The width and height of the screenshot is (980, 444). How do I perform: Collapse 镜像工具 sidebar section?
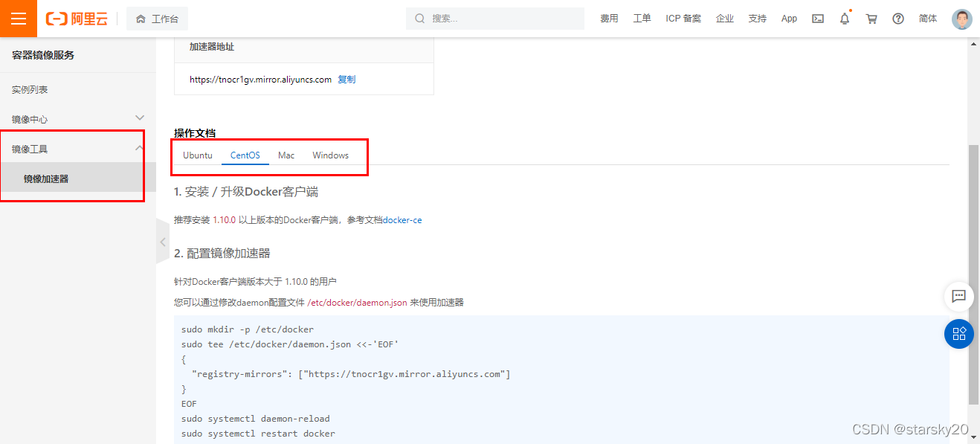pos(78,149)
